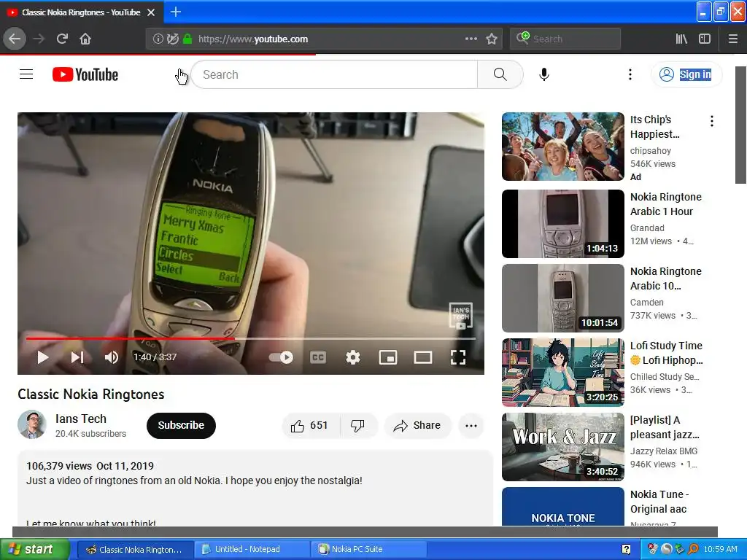Image resolution: width=747 pixels, height=560 pixels.
Task: Click the help question mark tray icon
Action: pyautogui.click(x=627, y=549)
